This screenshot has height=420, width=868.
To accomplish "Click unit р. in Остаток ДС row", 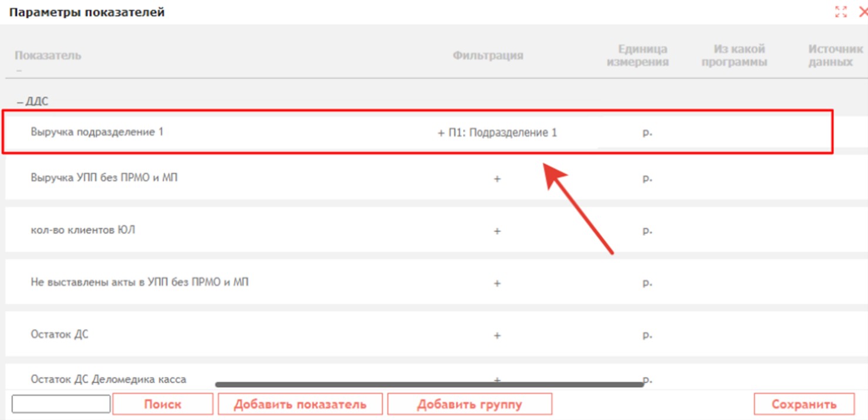I will [647, 335].
